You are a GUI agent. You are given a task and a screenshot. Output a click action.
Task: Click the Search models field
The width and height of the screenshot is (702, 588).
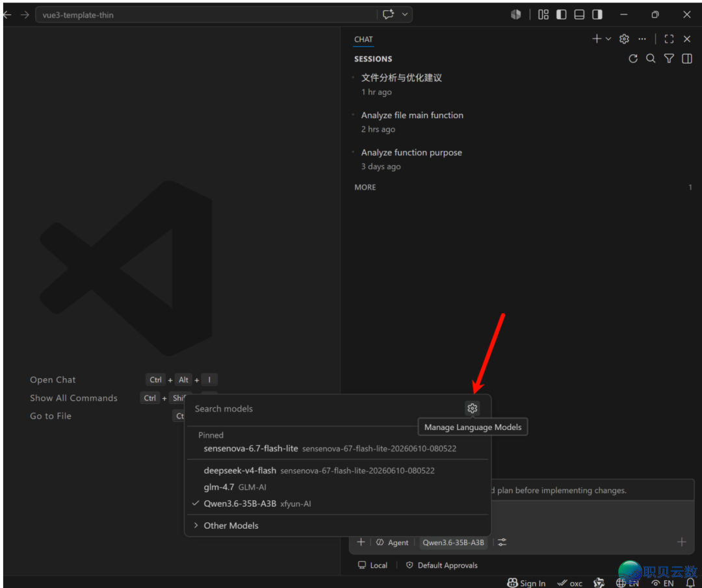(326, 409)
